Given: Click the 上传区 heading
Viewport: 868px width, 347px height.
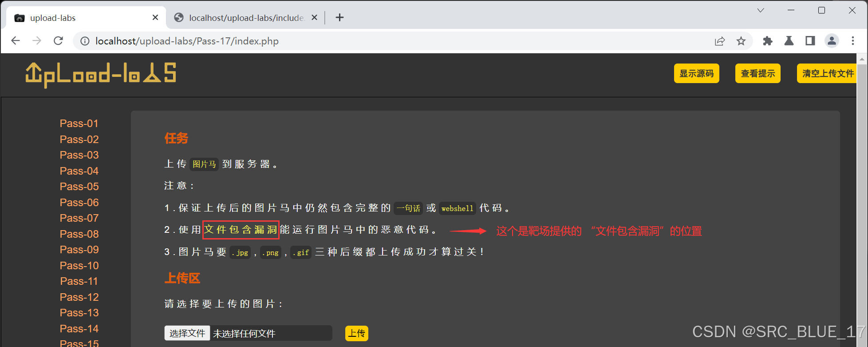Looking at the screenshot, I should (182, 278).
